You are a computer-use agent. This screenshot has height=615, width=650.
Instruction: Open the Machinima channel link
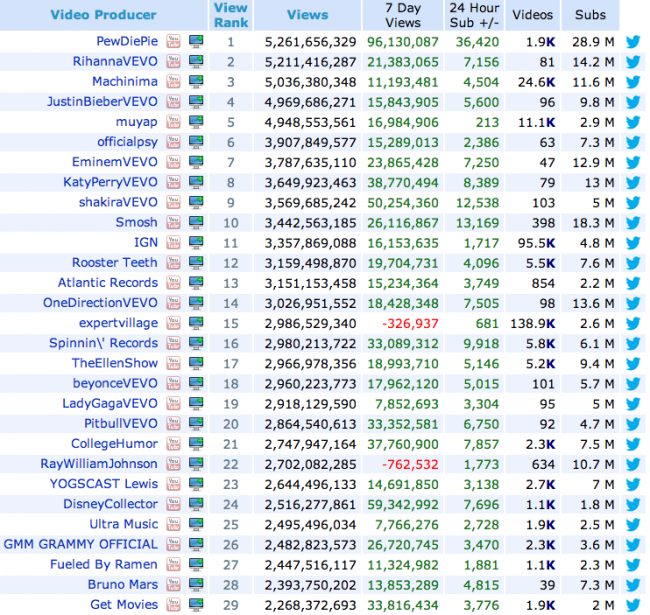(125, 82)
